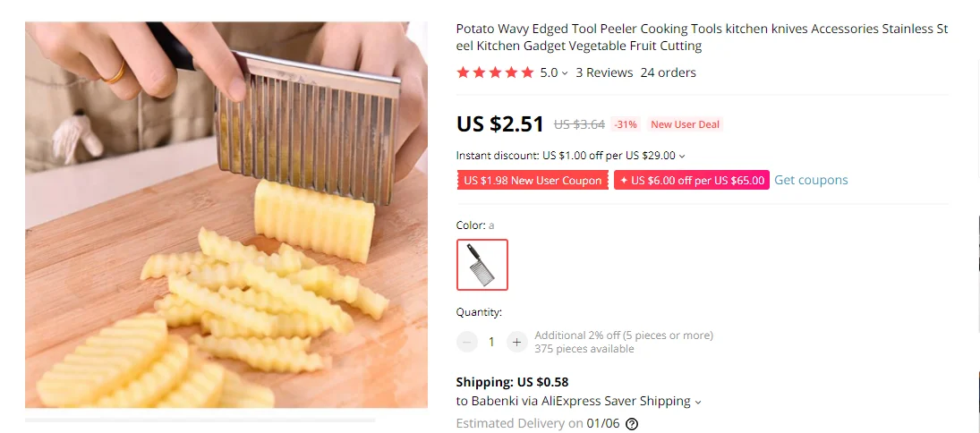The image size is (980, 433).
Task: Open the 3 Reviews link
Action: tap(604, 72)
